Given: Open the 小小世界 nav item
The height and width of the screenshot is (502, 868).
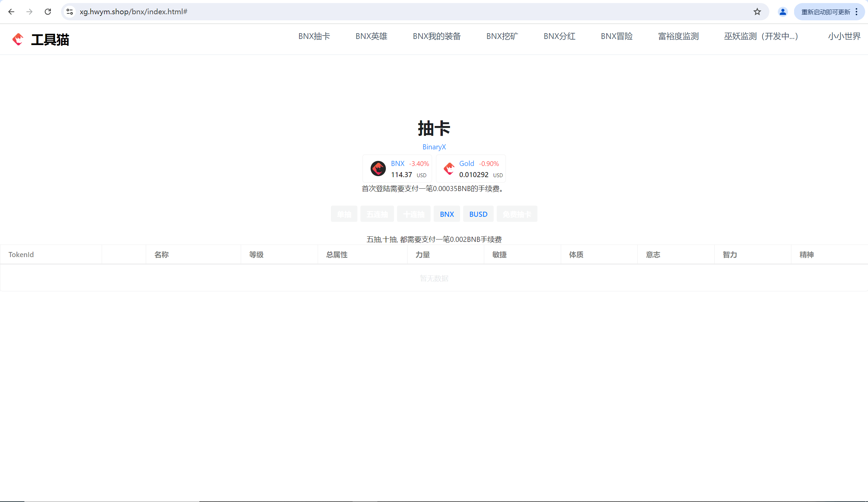Looking at the screenshot, I should [x=844, y=36].
